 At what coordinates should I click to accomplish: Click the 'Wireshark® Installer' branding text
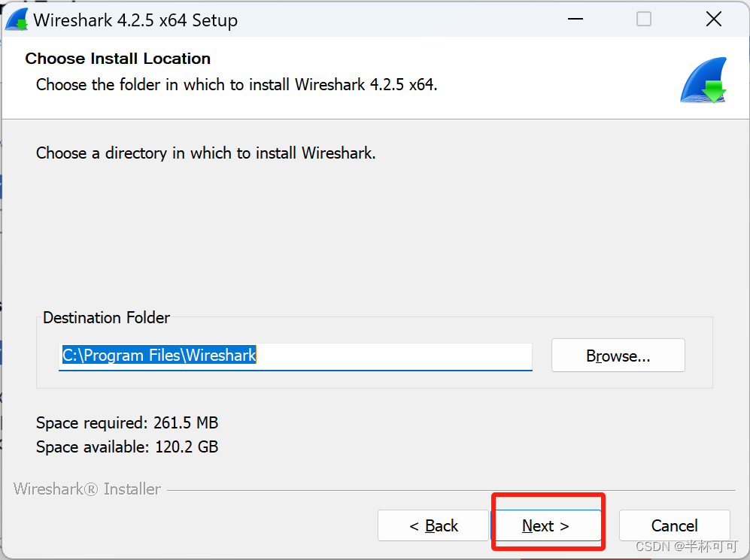[87, 489]
